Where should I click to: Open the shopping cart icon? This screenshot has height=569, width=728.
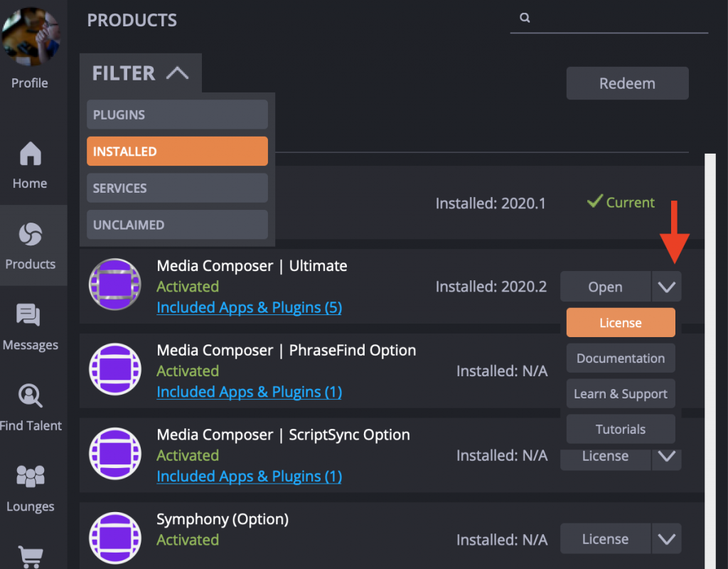(x=31, y=556)
